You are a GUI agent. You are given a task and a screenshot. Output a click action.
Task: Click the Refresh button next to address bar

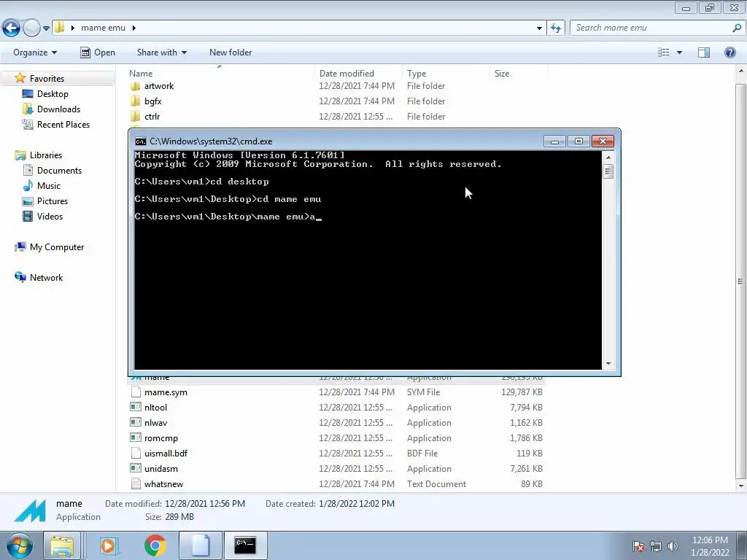[555, 28]
